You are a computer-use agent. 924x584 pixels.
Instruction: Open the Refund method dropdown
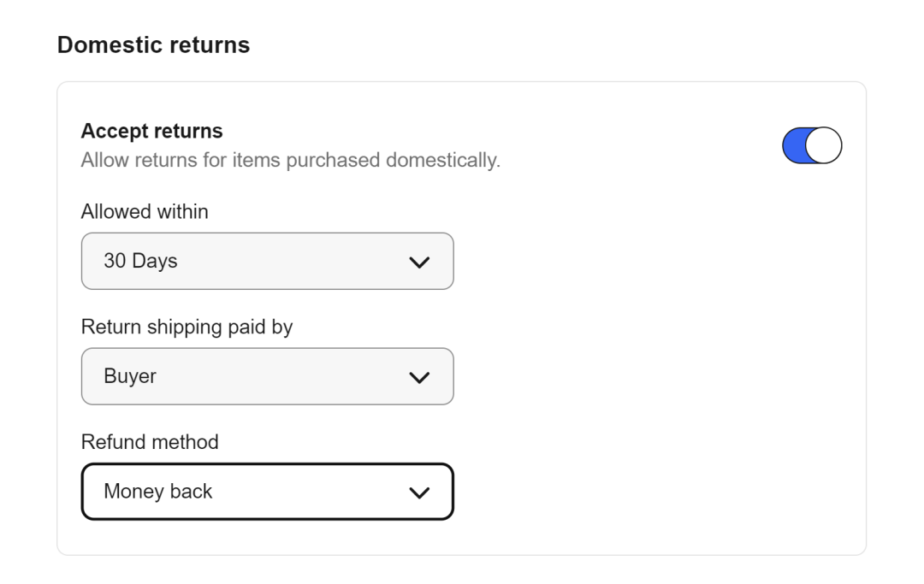[267, 492]
